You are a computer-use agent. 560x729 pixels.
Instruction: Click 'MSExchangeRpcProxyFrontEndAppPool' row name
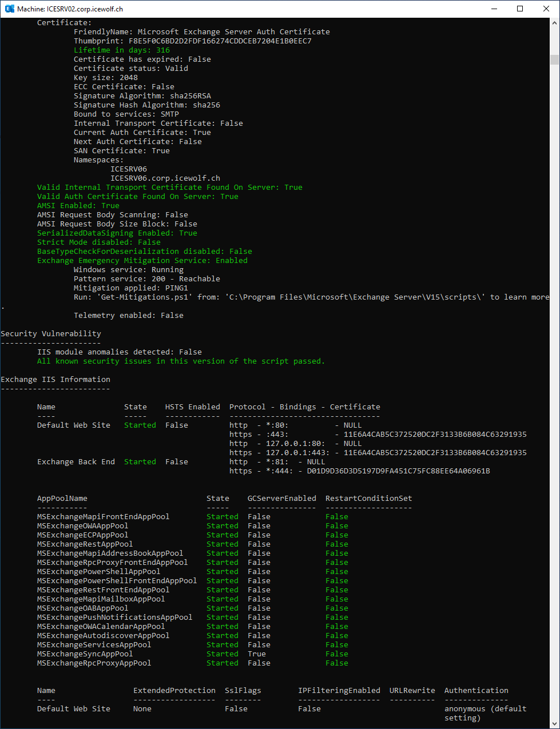(x=113, y=563)
